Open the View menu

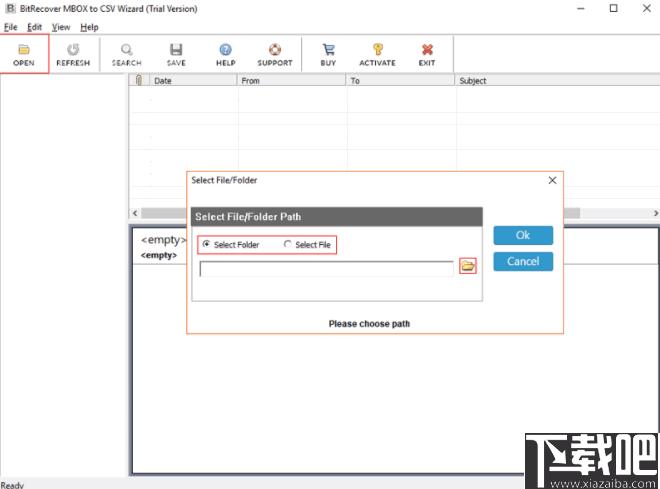pyautogui.click(x=61, y=27)
